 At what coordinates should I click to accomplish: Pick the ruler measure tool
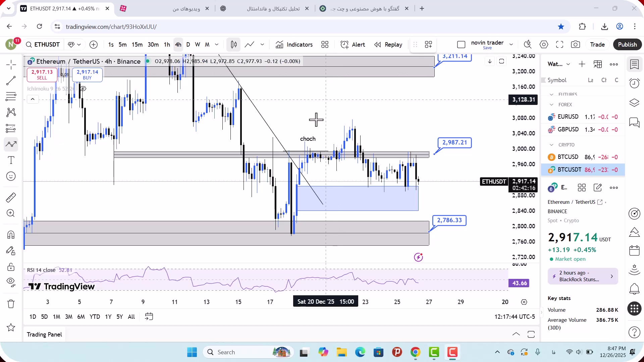click(11, 197)
